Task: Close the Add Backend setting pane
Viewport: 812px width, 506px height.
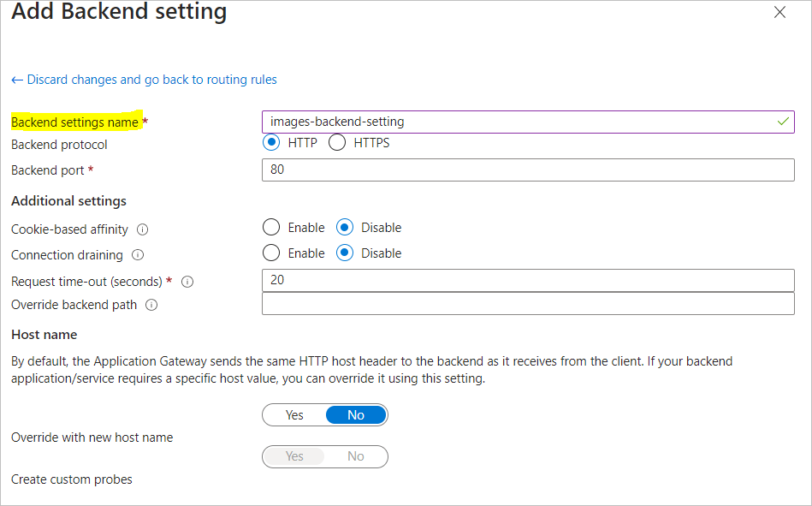Action: [779, 12]
